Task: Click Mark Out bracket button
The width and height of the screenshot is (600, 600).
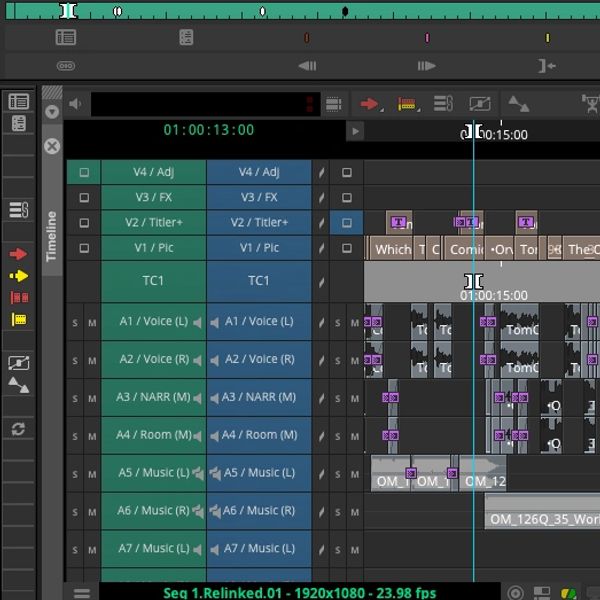Action: [547, 66]
